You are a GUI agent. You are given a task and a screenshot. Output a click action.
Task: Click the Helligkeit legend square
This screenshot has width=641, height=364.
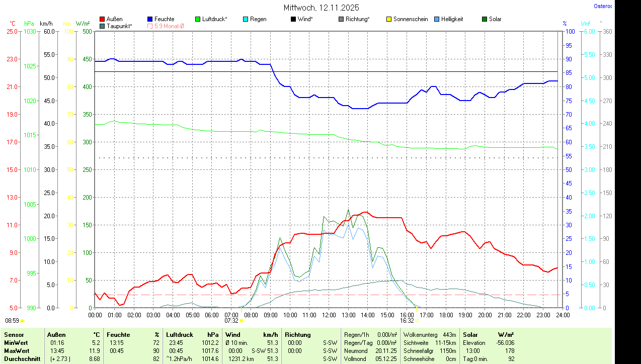(x=437, y=19)
